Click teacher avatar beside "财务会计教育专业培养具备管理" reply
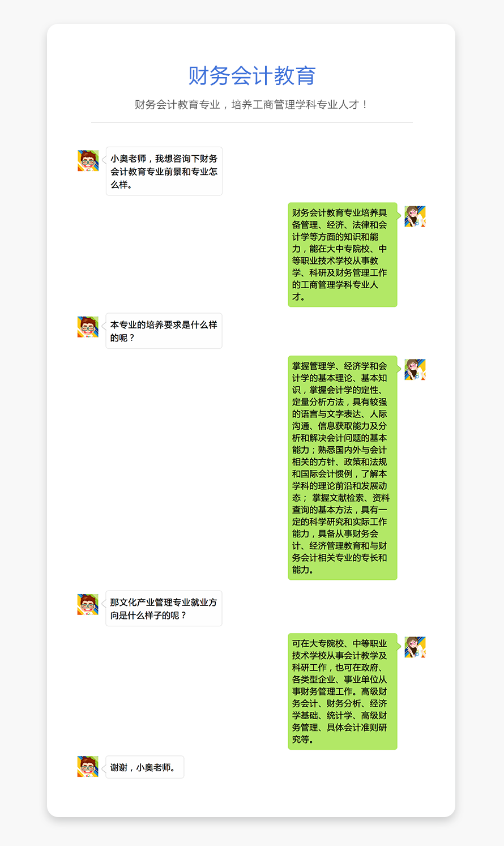Viewport: 504px width, 846px height. pos(415,217)
